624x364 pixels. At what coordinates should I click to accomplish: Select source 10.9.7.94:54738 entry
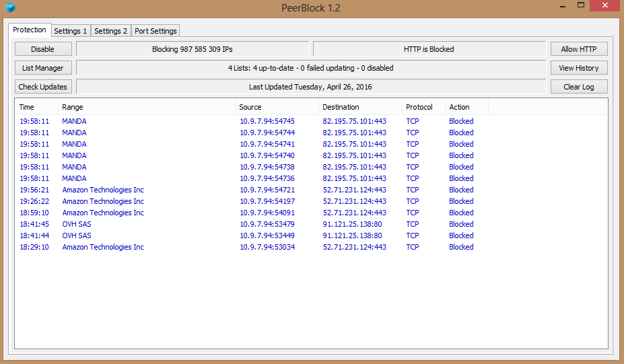(x=267, y=167)
